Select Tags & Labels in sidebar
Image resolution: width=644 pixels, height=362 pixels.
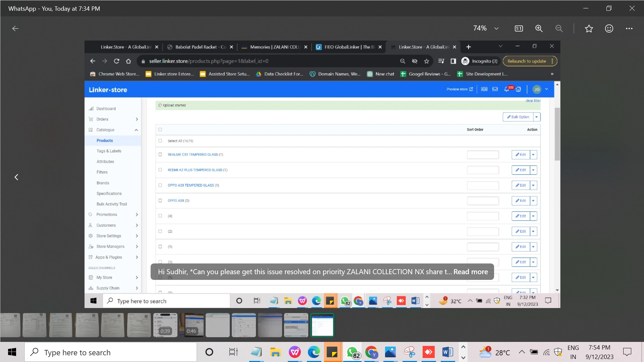point(109,151)
